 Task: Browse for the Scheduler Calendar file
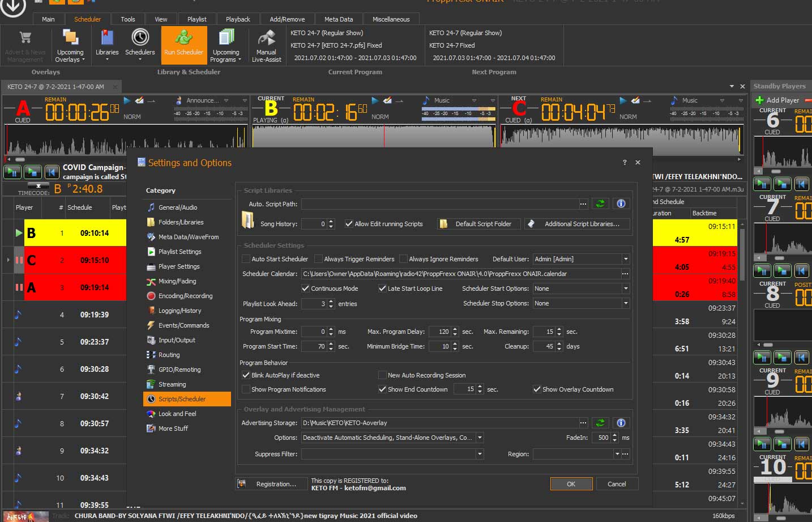pos(625,274)
